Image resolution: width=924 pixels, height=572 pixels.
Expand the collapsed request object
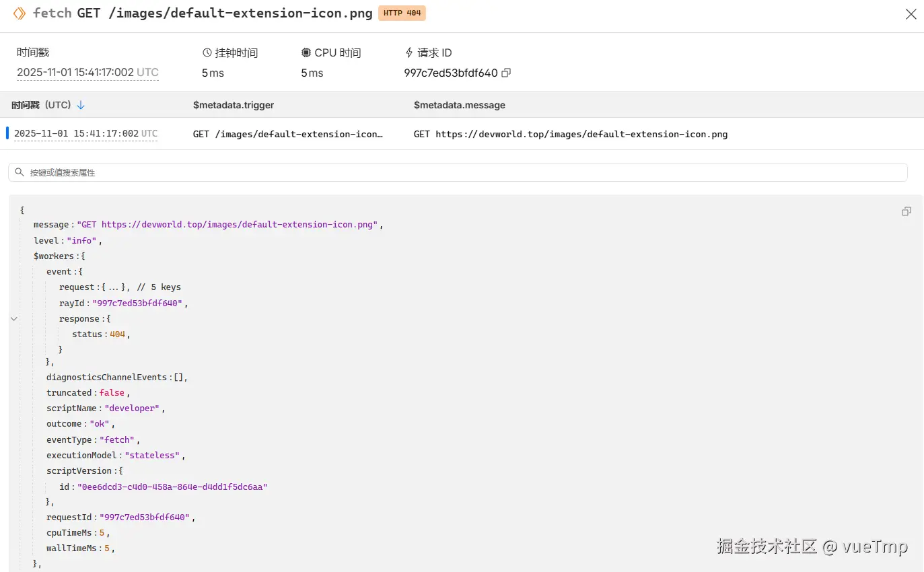[x=114, y=287]
